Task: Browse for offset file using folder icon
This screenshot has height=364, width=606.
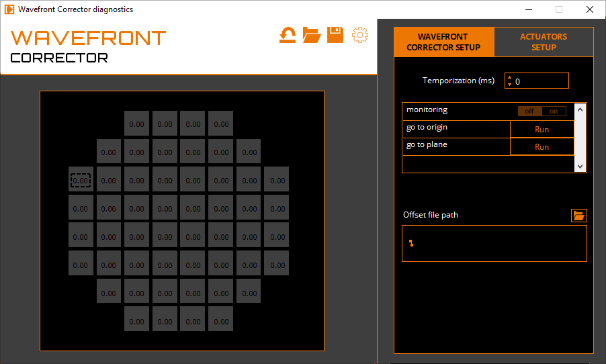Action: [x=578, y=216]
